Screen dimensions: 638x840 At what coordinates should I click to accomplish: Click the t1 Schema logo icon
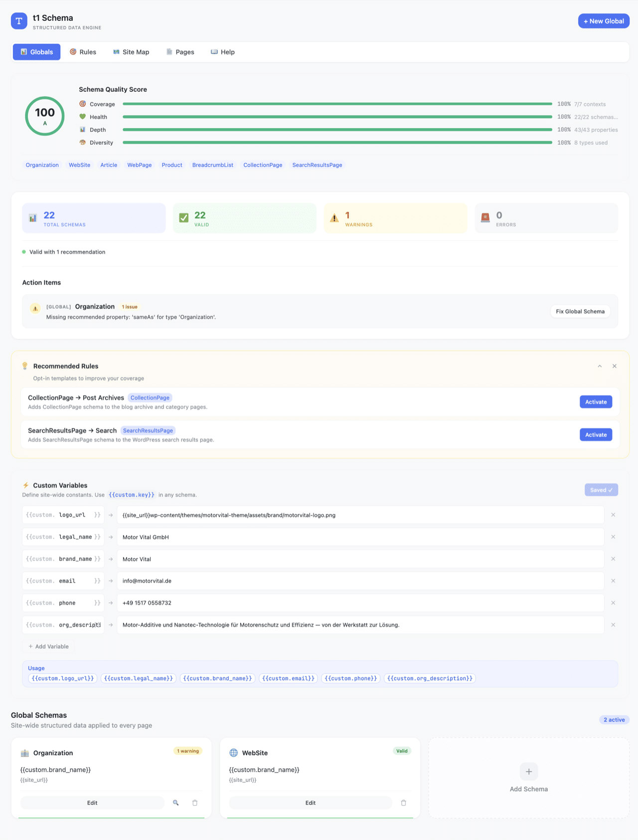pos(19,21)
